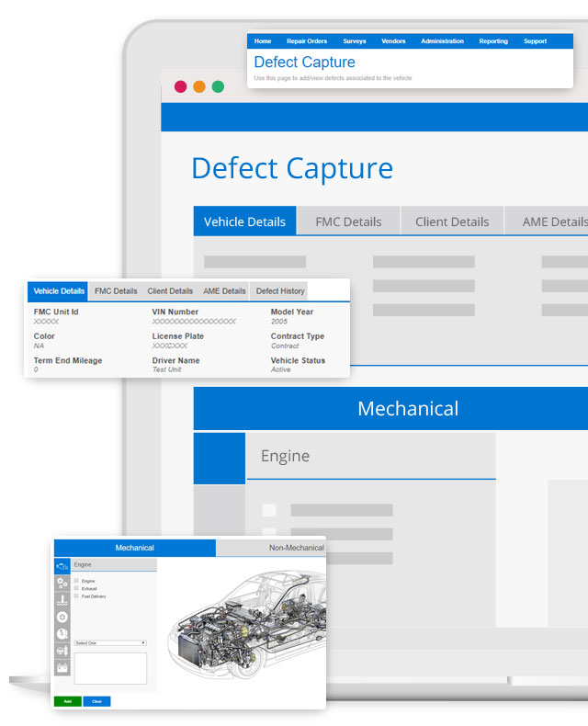This screenshot has width=588, height=726.
Task: Select AME Details tab in small panel
Action: click(224, 291)
